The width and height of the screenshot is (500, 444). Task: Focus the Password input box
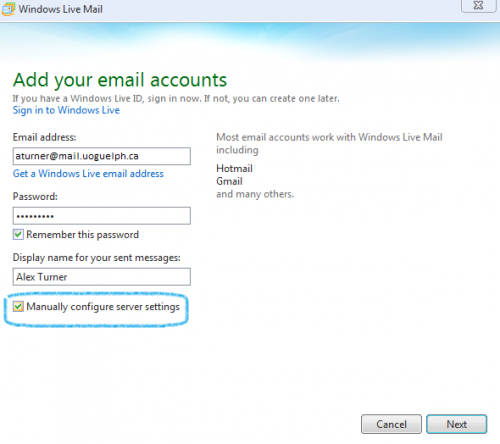pyautogui.click(x=102, y=216)
